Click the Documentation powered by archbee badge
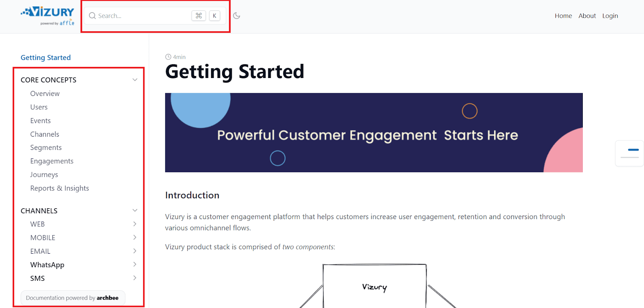The image size is (644, 308). [x=72, y=298]
